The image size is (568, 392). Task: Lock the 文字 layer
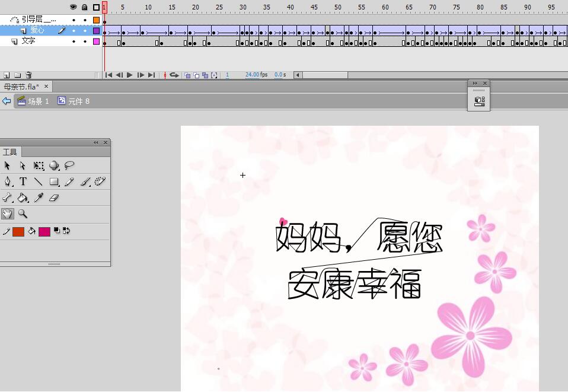coord(85,42)
